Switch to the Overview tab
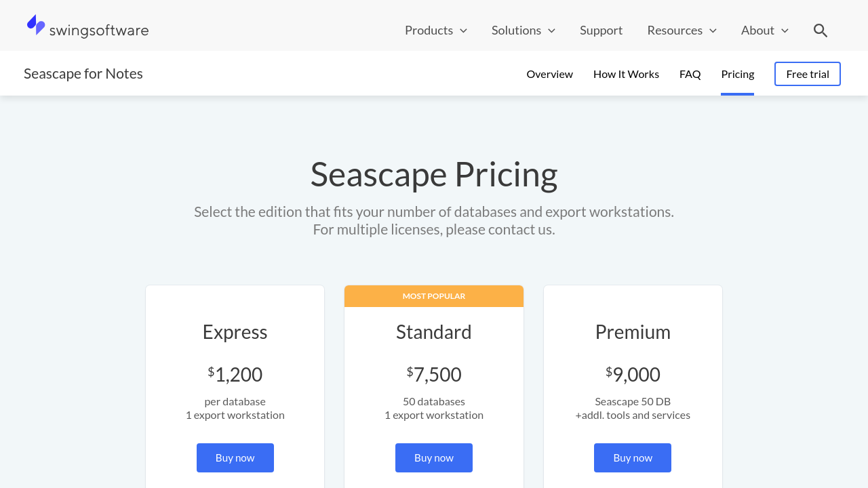 [549, 74]
